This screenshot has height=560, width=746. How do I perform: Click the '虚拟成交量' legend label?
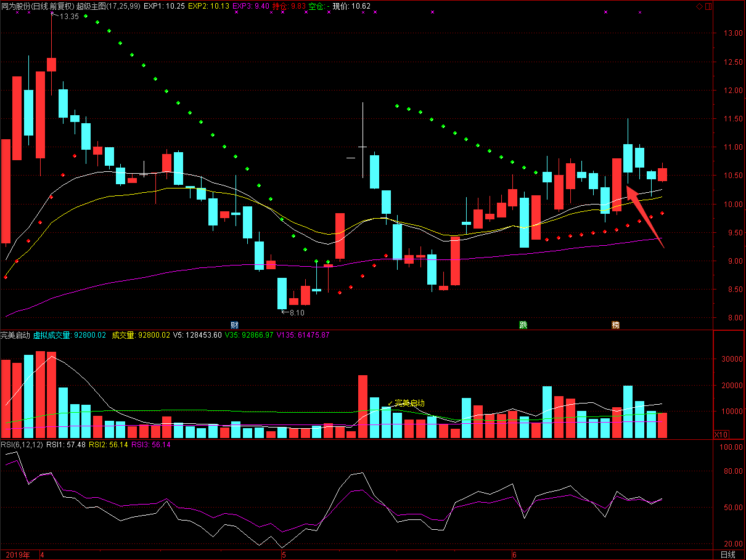(52, 335)
